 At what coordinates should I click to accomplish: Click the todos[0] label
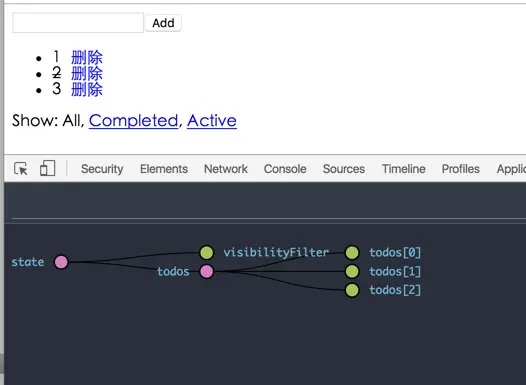pos(395,253)
